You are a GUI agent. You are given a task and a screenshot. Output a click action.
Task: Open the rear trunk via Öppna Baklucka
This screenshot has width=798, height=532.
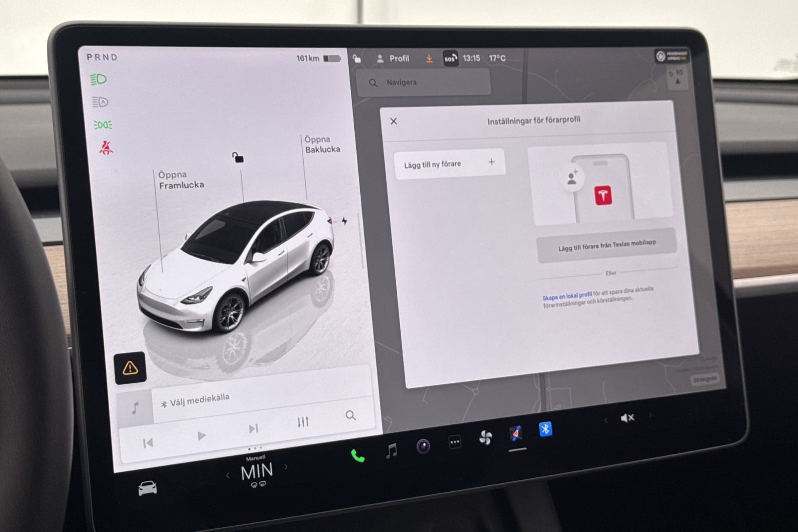[x=322, y=144]
